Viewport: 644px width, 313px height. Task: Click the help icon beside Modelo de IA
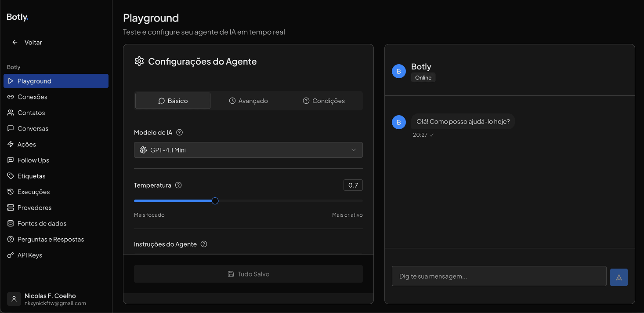pyautogui.click(x=179, y=132)
